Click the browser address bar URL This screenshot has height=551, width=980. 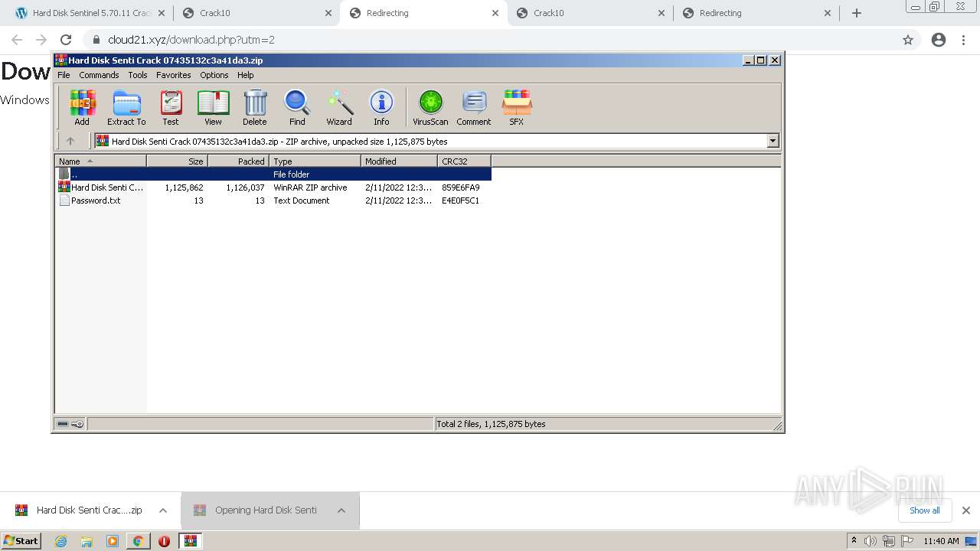point(191,40)
